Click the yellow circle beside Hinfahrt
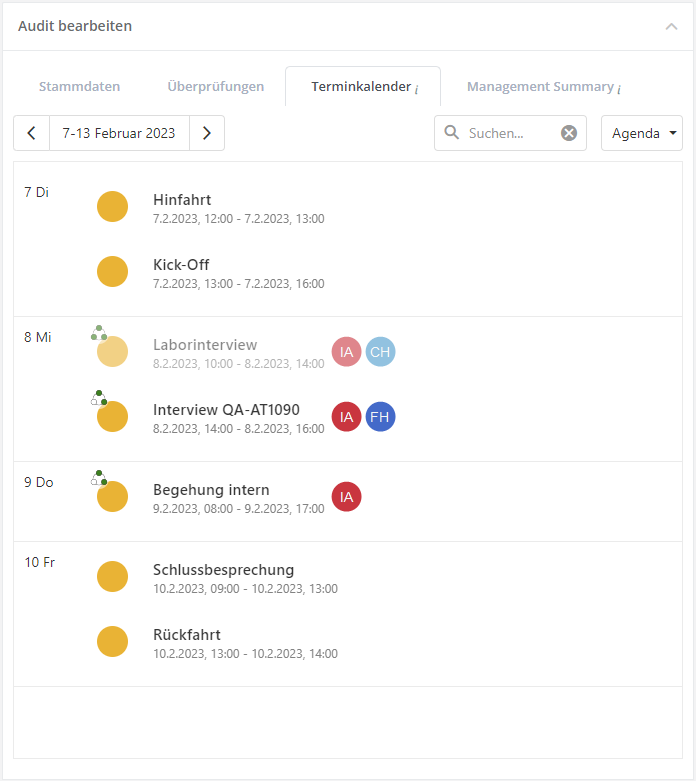Viewport: 696px width, 781px height. [112, 207]
